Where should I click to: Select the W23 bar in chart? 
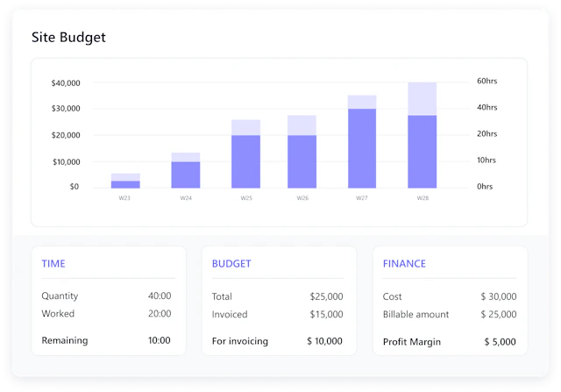[x=125, y=181]
